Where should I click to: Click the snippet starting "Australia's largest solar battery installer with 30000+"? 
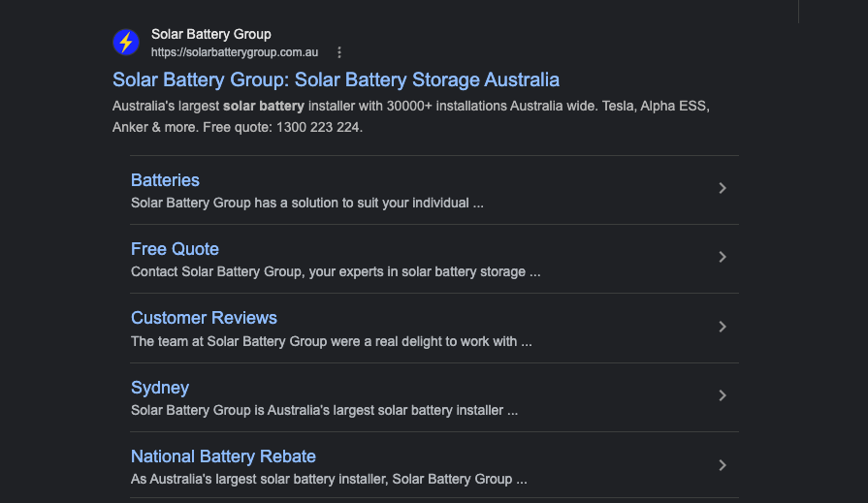pos(411,116)
